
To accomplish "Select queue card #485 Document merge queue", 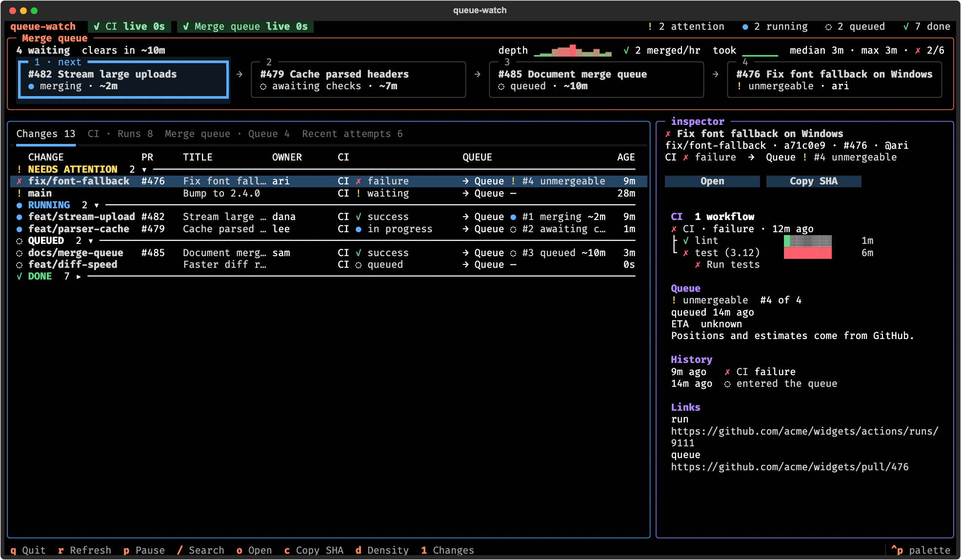I will click(x=596, y=80).
